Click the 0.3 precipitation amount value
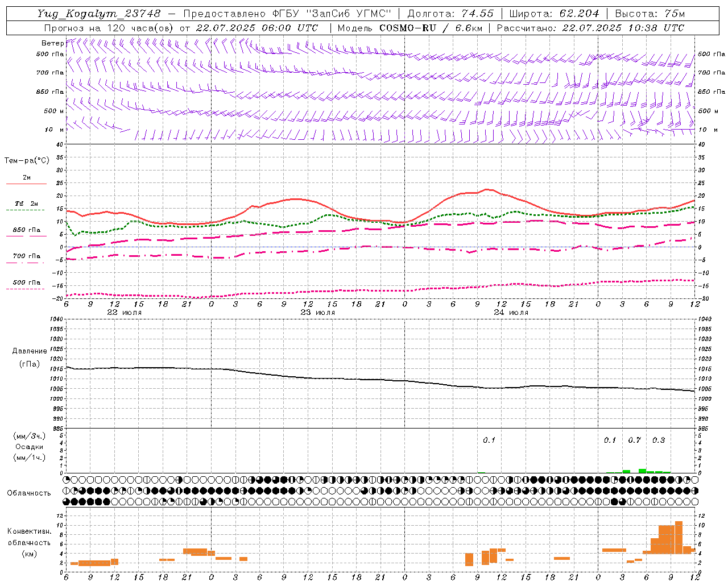This screenshot has width=728, height=582. pyautogui.click(x=659, y=440)
